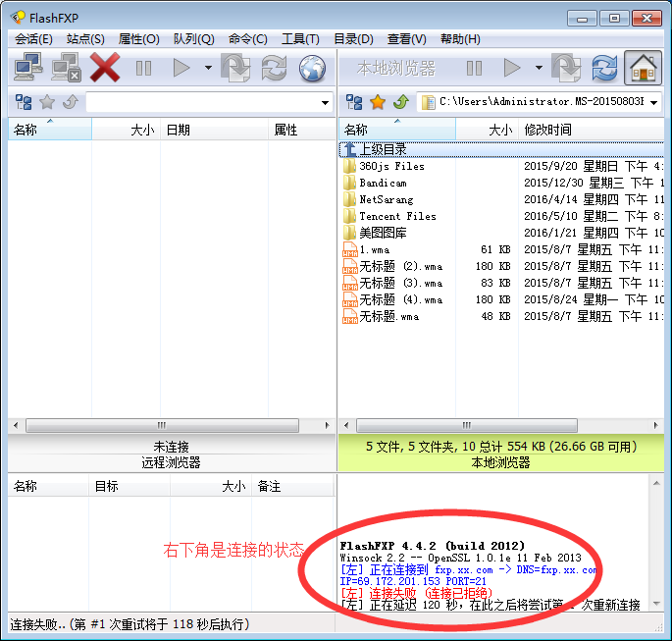Click the Home house icon

pyautogui.click(x=643, y=68)
